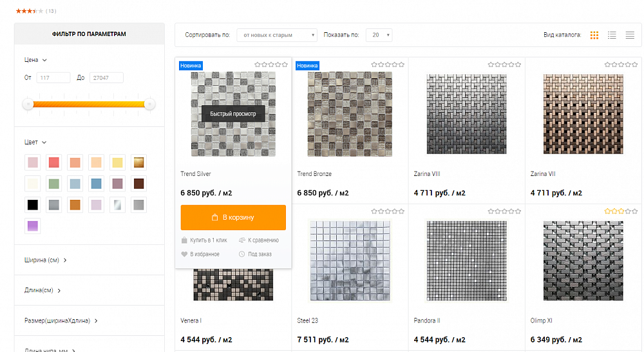Select the black color filter swatch
Screen dimensions: 644x352
33,205
